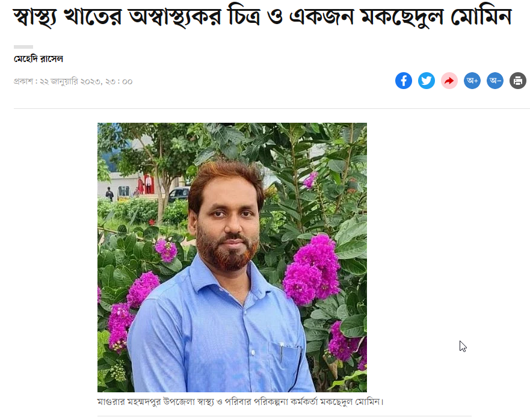Open the article photo of the man
Viewport: 530px width, 420px height.
[x=232, y=258]
